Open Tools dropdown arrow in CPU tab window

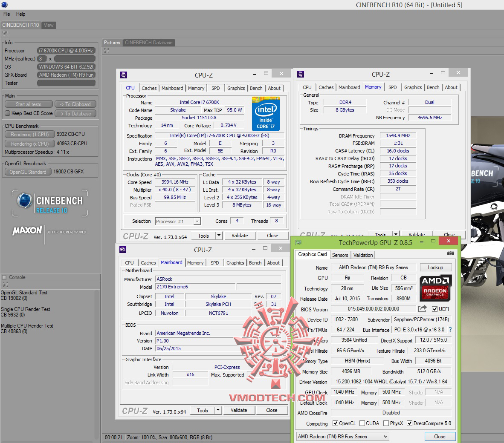(219, 235)
